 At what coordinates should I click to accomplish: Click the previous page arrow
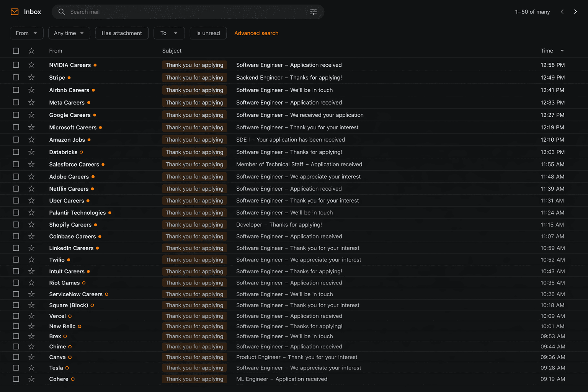(x=562, y=11)
